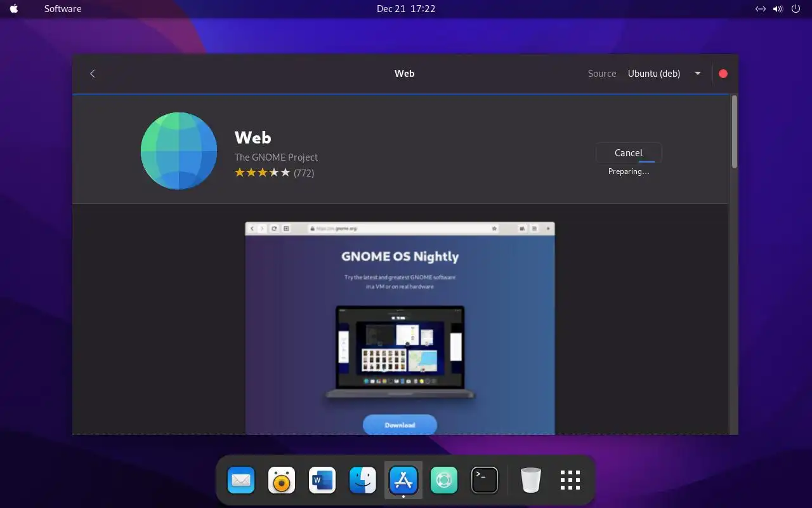This screenshot has width=812, height=508.
Task: Click the Web page title in header
Action: pyautogui.click(x=405, y=74)
